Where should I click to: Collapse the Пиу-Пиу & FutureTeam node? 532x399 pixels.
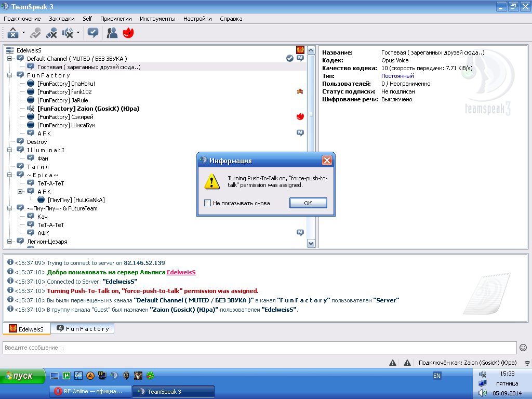(10, 208)
